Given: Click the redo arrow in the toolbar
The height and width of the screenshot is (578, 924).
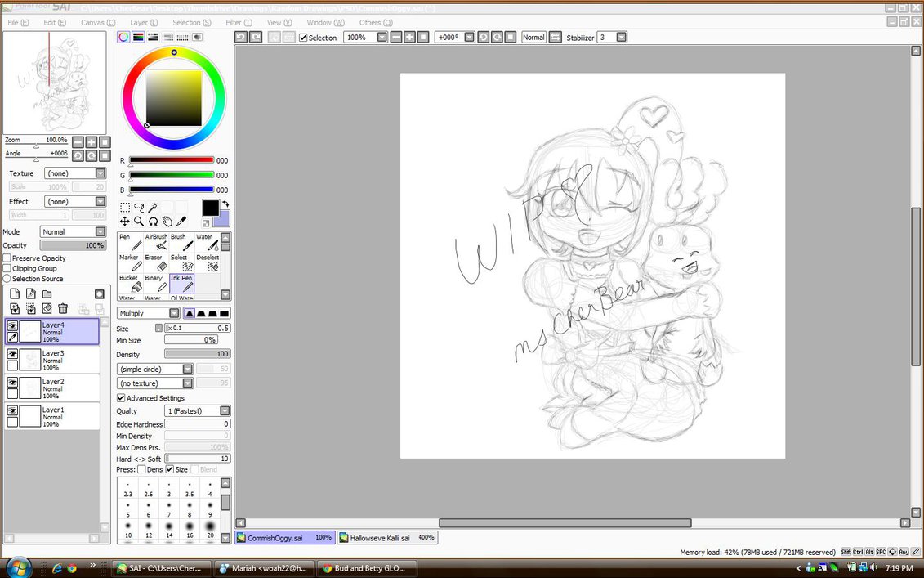Looking at the screenshot, I should point(256,37).
